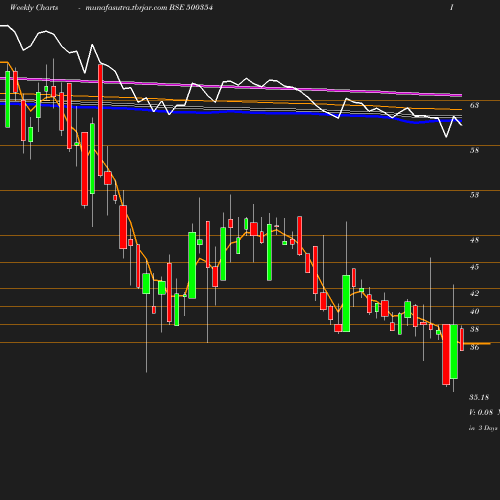Select the price axis label 48
Image resolution: width=500 pixels, height=500 pixels.
coord(474,240)
